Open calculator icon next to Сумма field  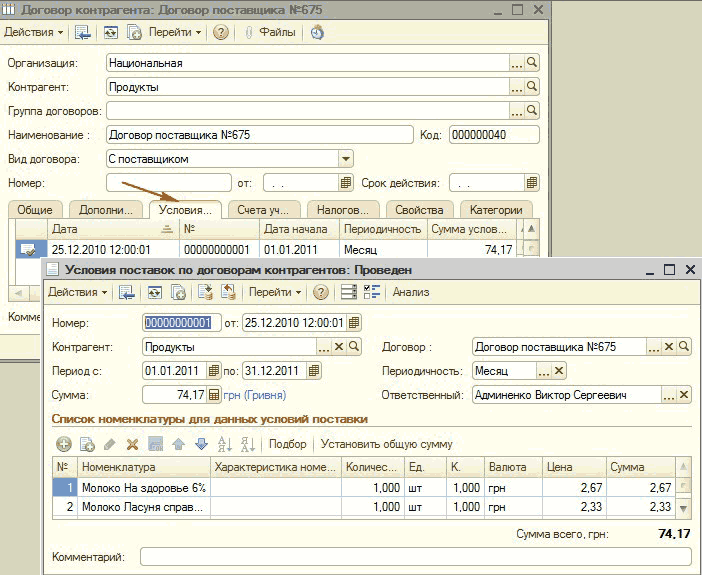[214, 395]
